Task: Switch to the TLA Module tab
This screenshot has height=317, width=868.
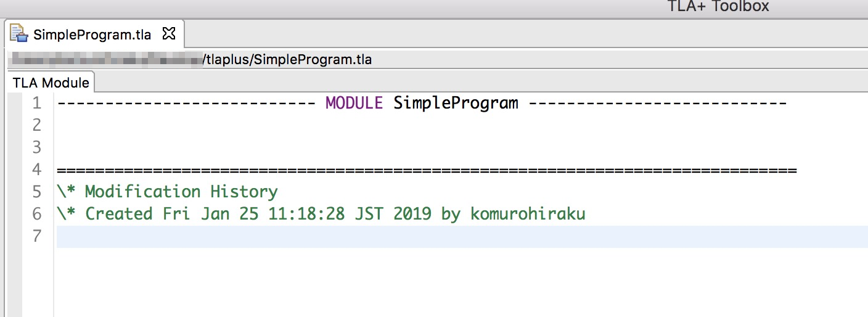Action: click(x=51, y=83)
